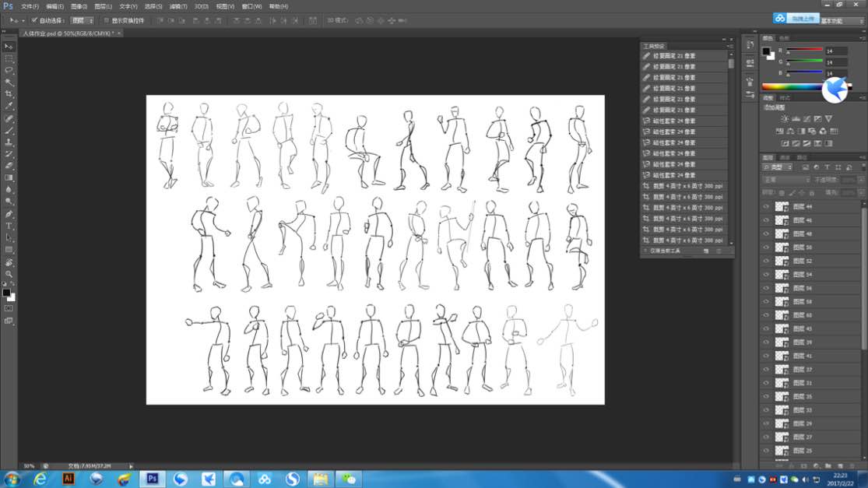Pick the Eyedropper tool

point(9,106)
